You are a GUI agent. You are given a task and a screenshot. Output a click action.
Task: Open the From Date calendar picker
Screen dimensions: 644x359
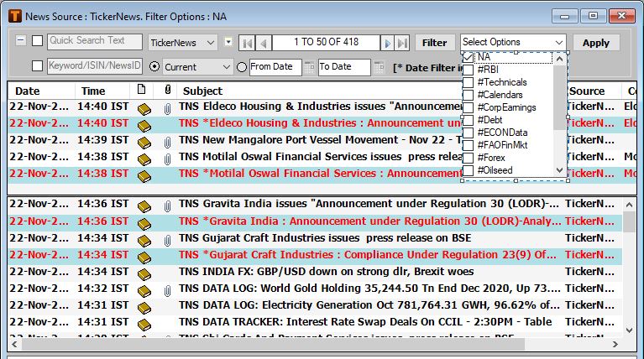tap(309, 67)
